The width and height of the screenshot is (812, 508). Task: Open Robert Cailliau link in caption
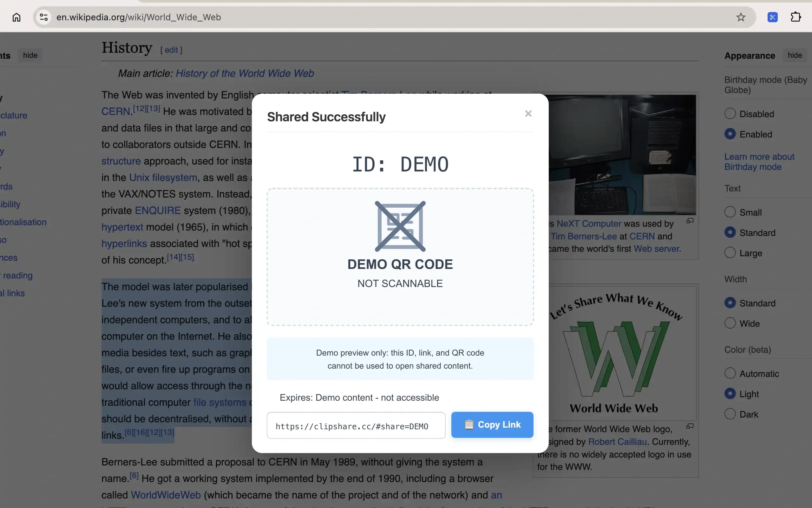point(617,442)
